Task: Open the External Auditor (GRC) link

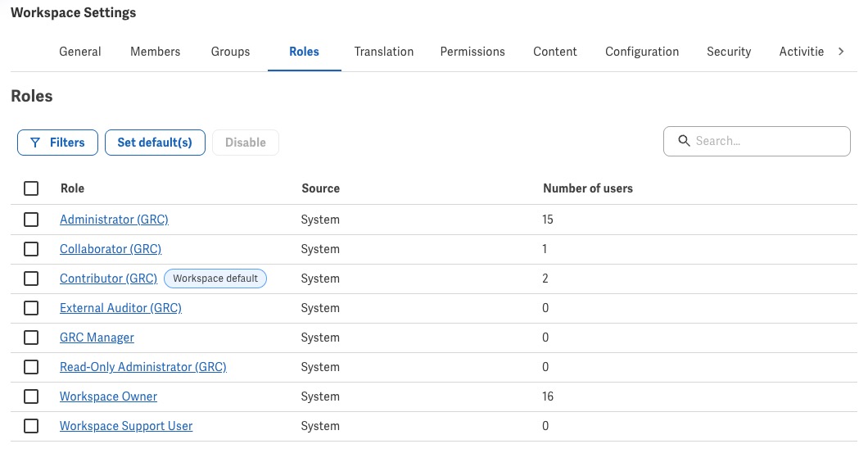Action: point(120,308)
